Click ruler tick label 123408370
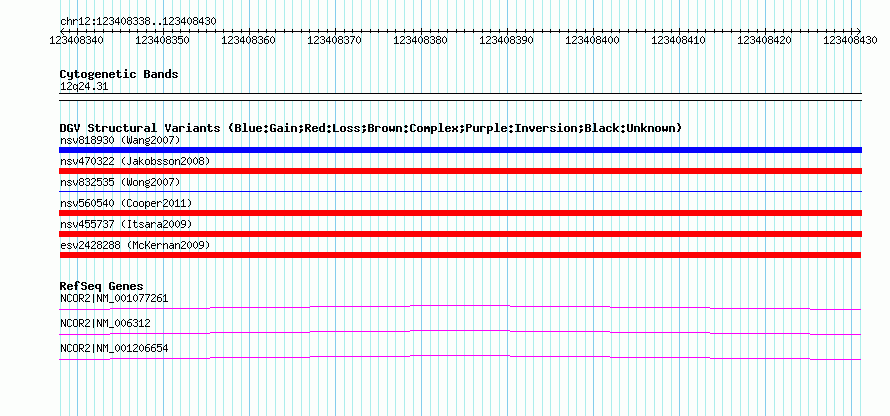Image resolution: width=890 pixels, height=416 pixels. (335, 40)
